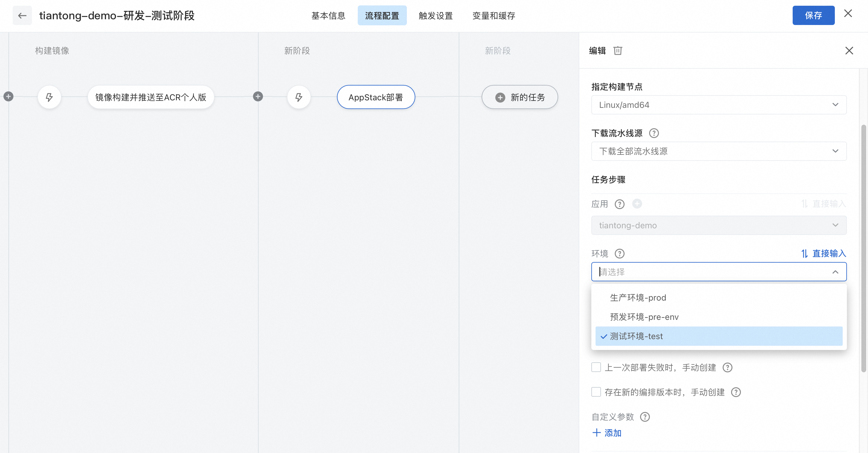The width and height of the screenshot is (868, 453).
Task: Click the back arrow next to pipeline title
Action: 22,15
